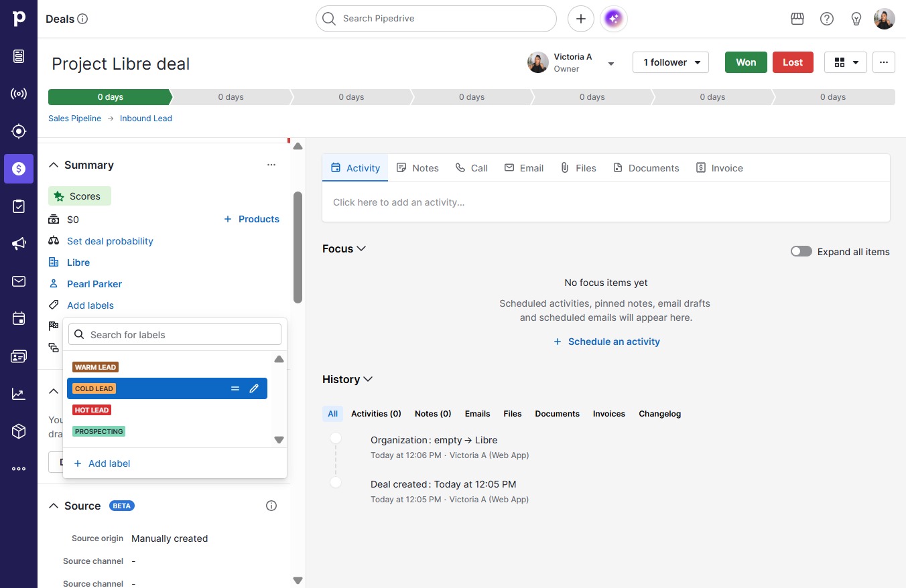Click the reorder handle on Cold Lead label
The height and width of the screenshot is (588, 906).
(x=235, y=388)
